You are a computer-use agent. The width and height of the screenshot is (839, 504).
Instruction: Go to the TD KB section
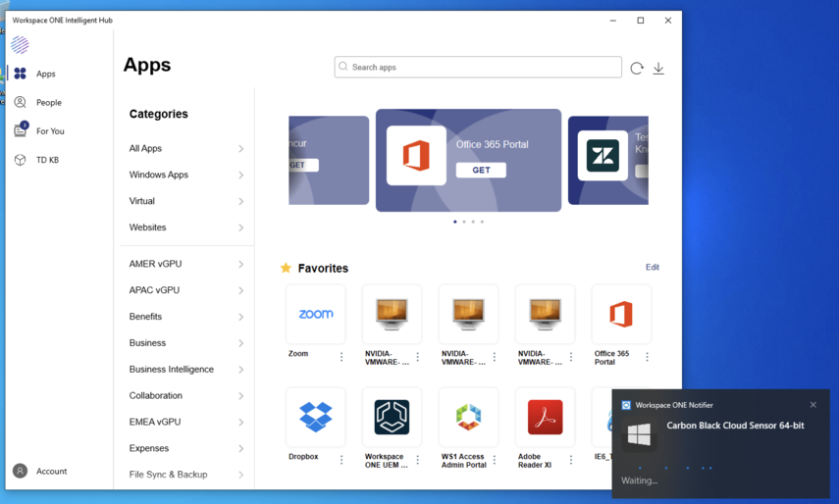[47, 160]
